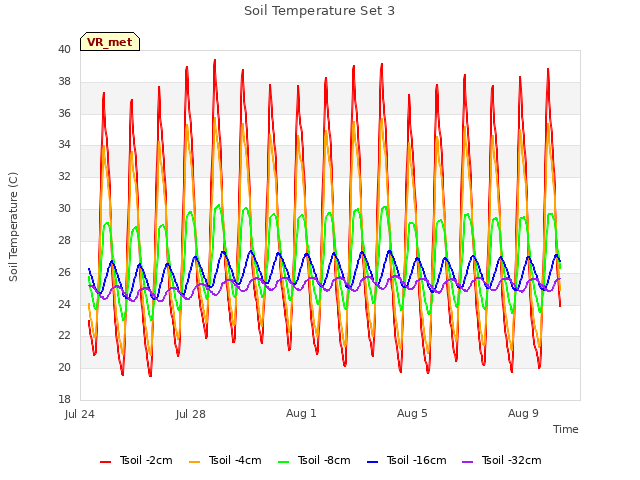Click the Aug 5 date tick label
Screen dimensions: 640x480
coord(412,413)
